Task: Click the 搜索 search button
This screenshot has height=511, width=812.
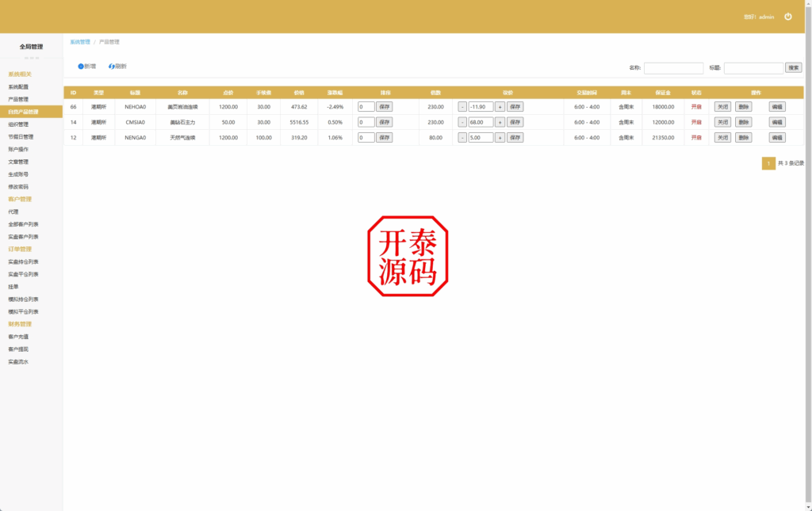Action: (x=793, y=68)
